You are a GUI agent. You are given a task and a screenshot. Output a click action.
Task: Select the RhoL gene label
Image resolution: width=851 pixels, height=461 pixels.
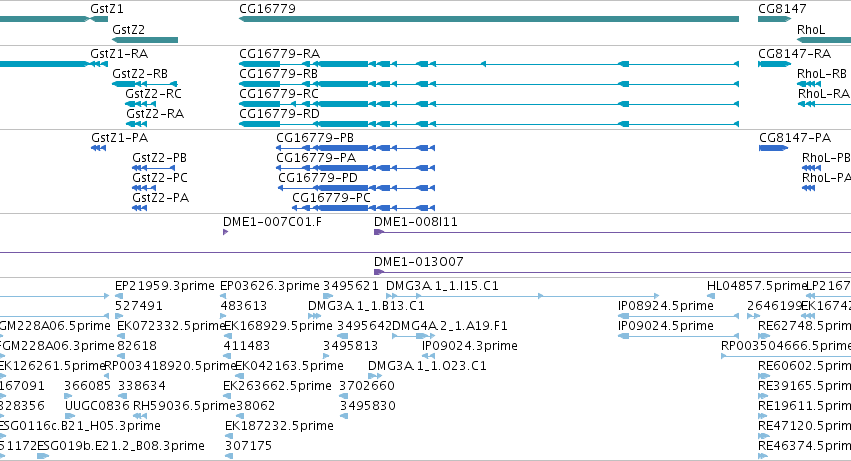[x=811, y=29]
